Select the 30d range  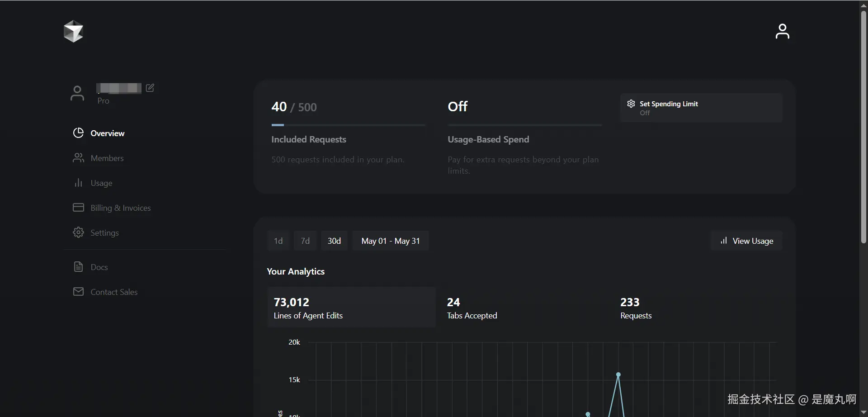click(x=334, y=241)
